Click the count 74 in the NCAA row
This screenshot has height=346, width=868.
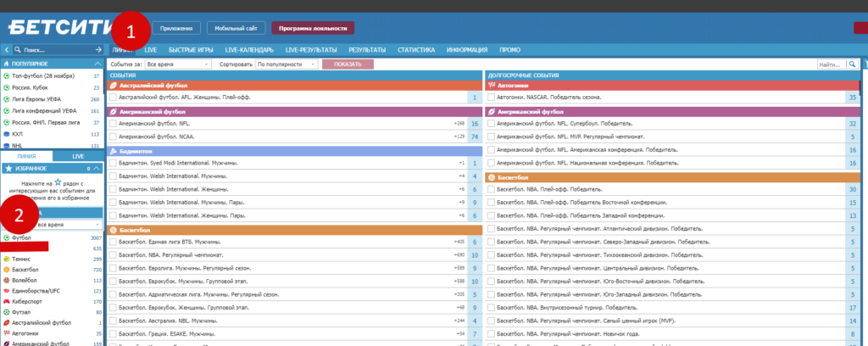pos(475,137)
